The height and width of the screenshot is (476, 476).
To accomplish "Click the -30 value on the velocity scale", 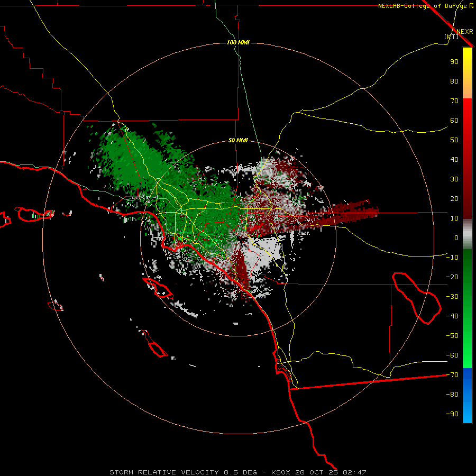I will tap(452, 297).
